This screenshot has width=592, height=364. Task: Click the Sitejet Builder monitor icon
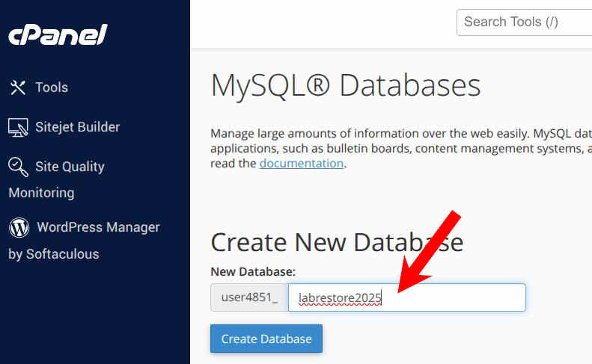coord(18,127)
